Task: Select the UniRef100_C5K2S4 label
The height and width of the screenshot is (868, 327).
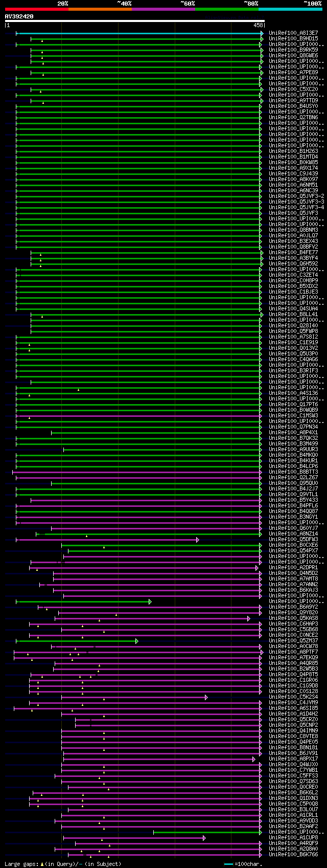Action: coord(293,697)
